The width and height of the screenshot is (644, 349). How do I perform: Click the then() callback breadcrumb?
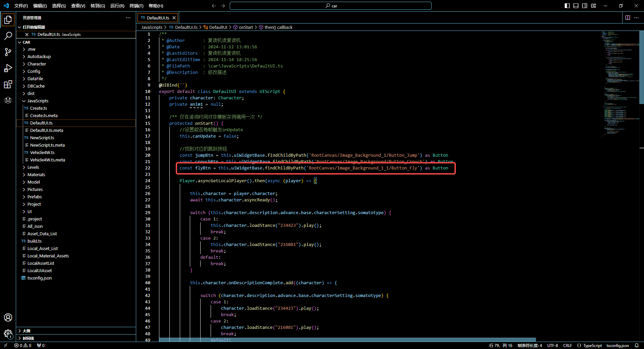(276, 28)
